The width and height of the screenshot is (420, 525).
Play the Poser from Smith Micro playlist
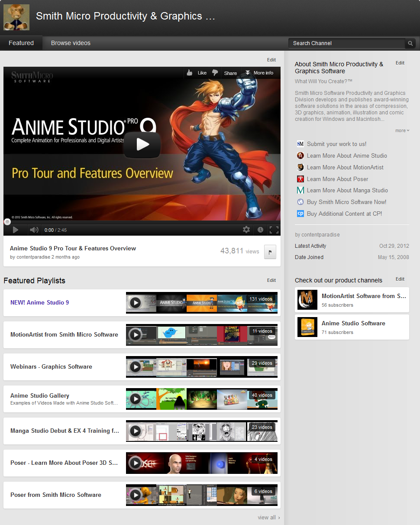pyautogui.click(x=136, y=495)
